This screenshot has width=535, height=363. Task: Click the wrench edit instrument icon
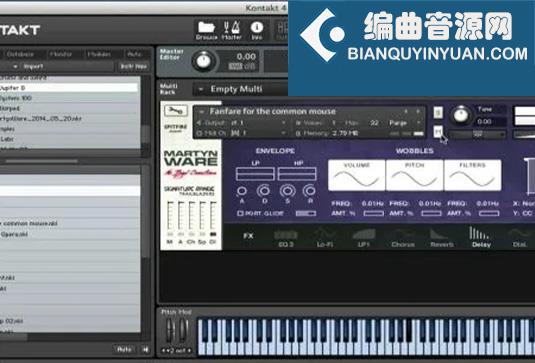175,111
